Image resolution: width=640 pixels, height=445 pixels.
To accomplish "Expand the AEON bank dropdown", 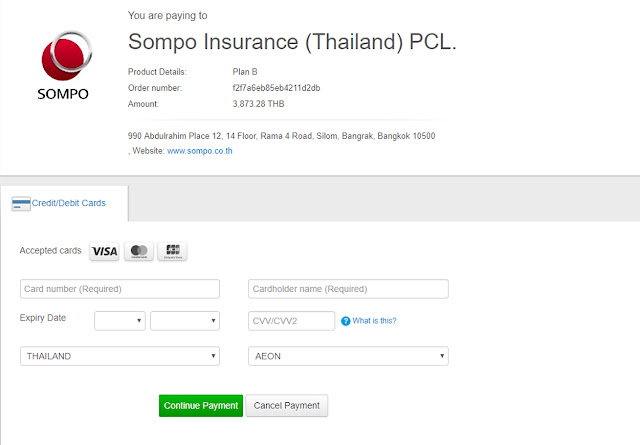I will (348, 356).
